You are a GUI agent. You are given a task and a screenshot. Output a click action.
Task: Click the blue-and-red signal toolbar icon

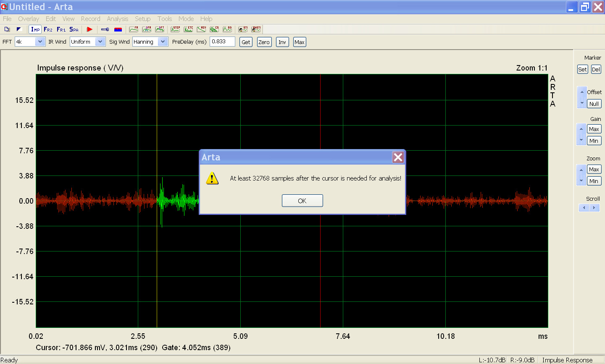118,29
